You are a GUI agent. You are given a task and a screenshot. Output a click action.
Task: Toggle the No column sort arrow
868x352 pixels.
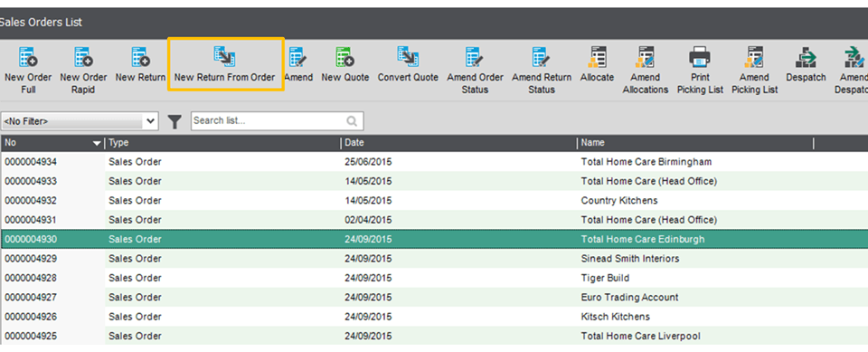point(98,144)
